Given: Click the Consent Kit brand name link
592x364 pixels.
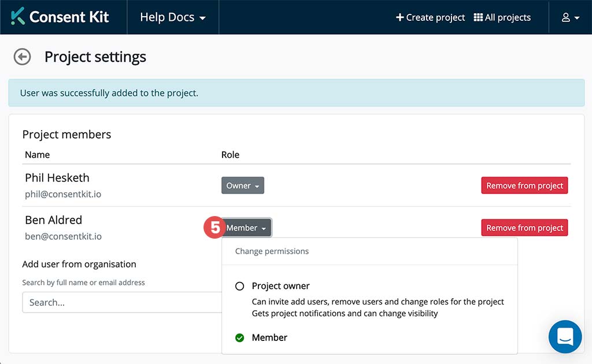Looking at the screenshot, I should pyautogui.click(x=69, y=17).
